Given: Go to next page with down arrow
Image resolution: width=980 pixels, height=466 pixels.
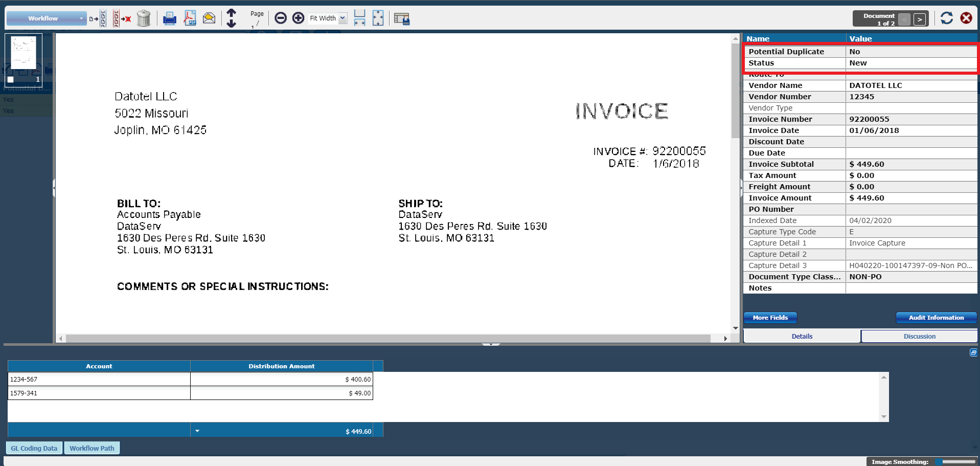Looking at the screenshot, I should click(231, 24).
